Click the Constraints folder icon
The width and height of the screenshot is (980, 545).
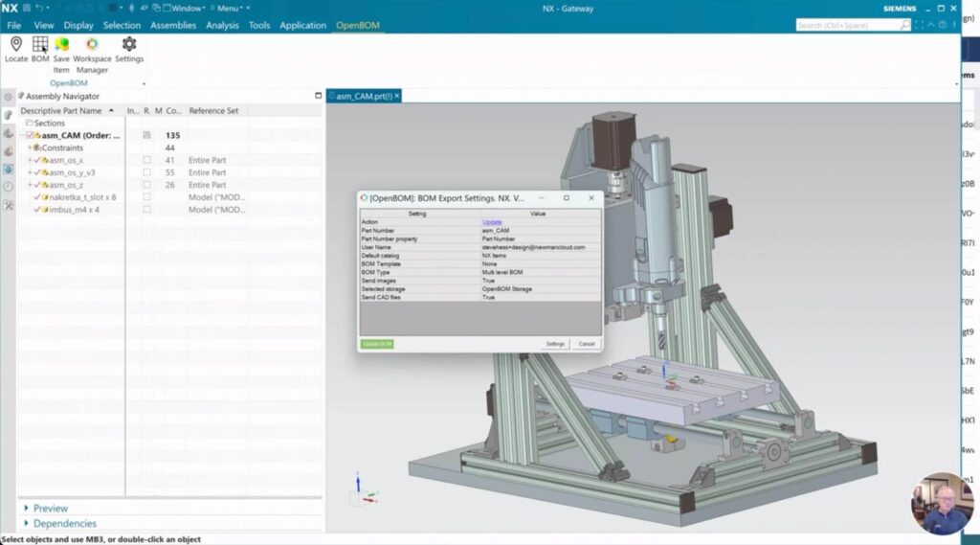click(36, 148)
